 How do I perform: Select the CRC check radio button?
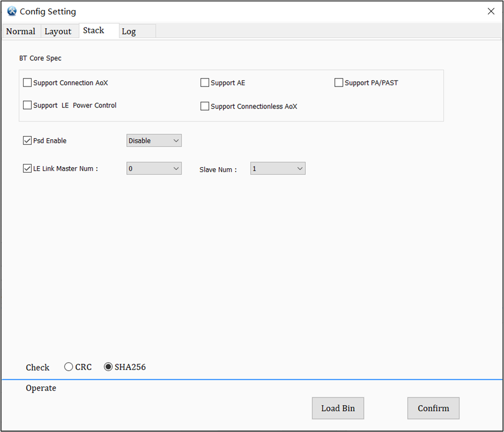coord(69,367)
